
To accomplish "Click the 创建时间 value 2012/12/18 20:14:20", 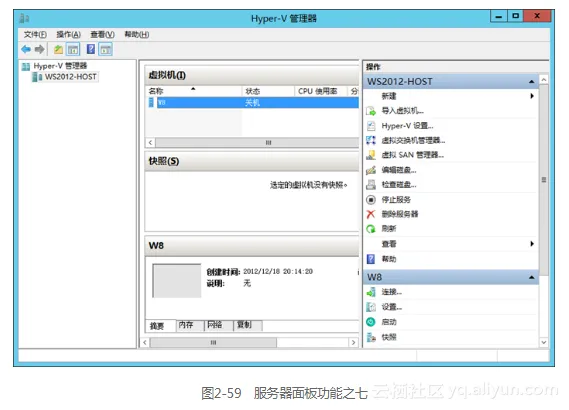I will coord(278,271).
